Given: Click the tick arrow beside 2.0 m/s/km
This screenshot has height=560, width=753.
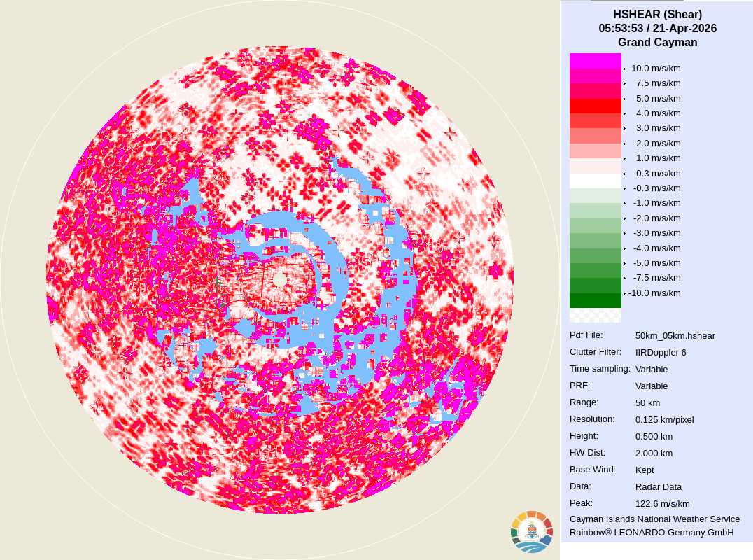Looking at the screenshot, I should point(624,143).
